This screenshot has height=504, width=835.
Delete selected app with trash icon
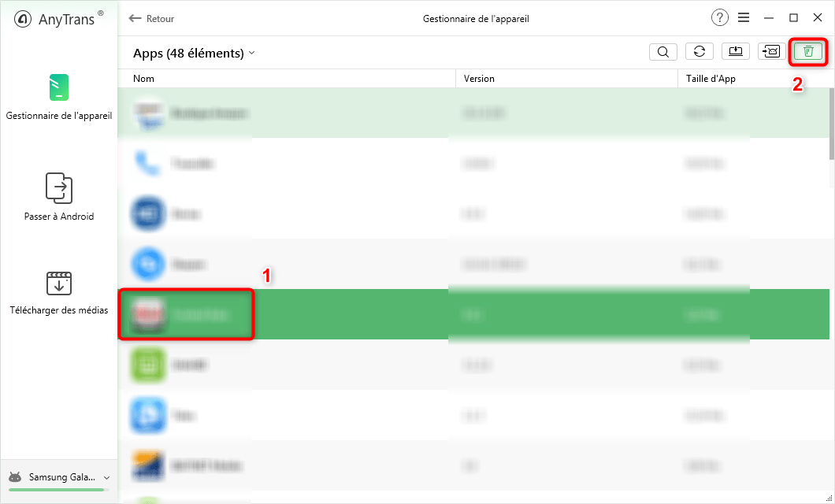click(x=808, y=52)
